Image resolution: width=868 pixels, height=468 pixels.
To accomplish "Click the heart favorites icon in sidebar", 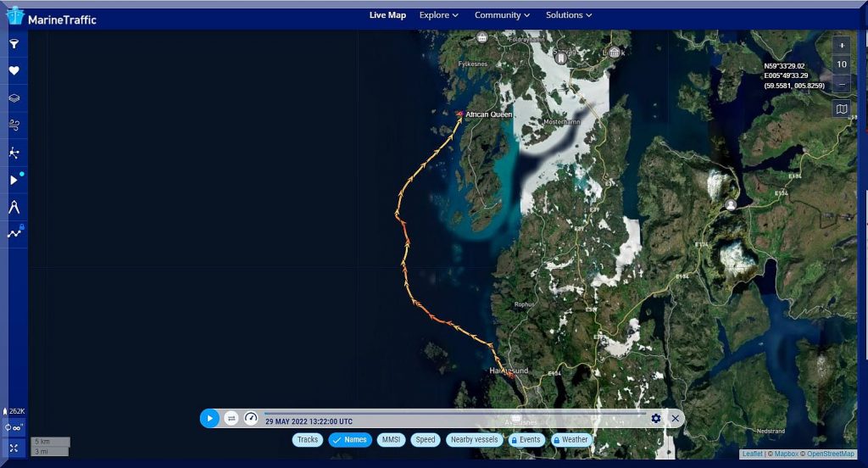I will (14, 71).
